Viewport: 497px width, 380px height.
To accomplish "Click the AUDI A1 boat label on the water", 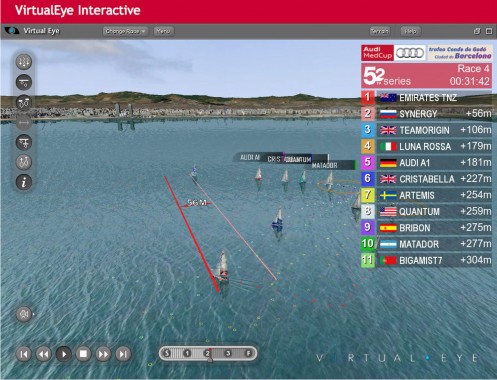I will point(250,157).
